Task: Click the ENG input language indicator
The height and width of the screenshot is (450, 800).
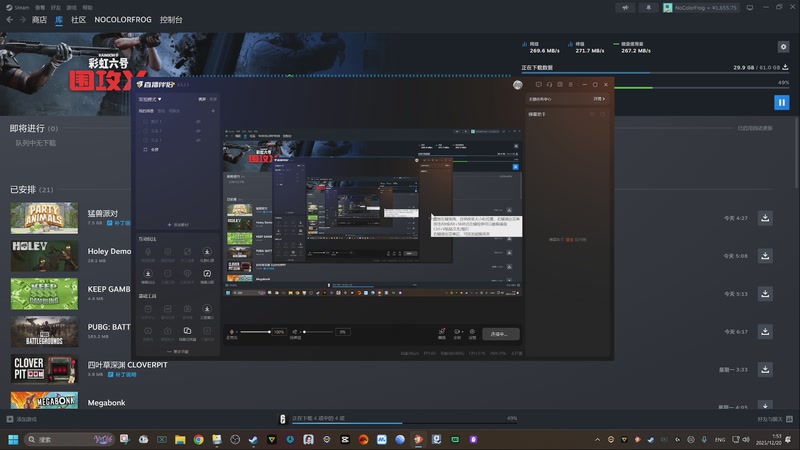Action: tap(720, 439)
